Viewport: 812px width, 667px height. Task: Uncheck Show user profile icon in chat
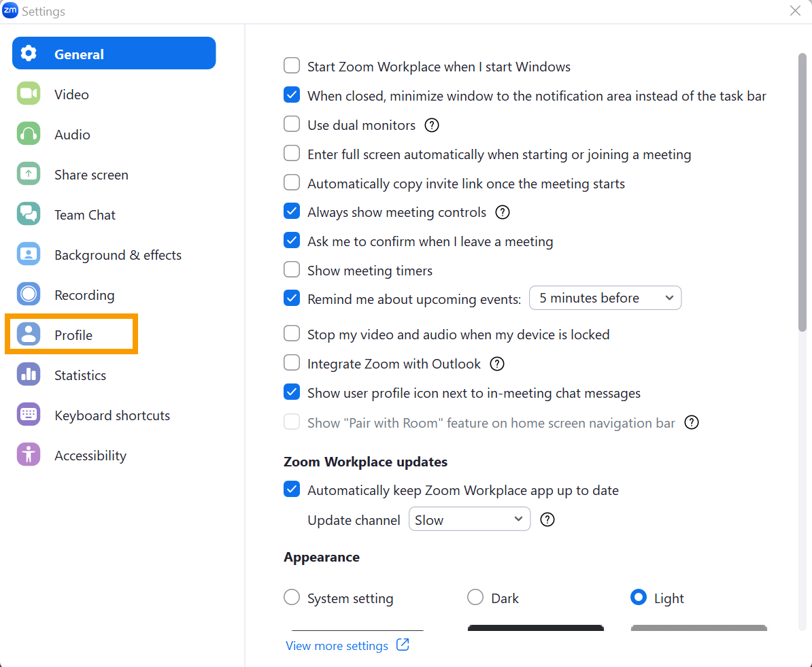[292, 392]
